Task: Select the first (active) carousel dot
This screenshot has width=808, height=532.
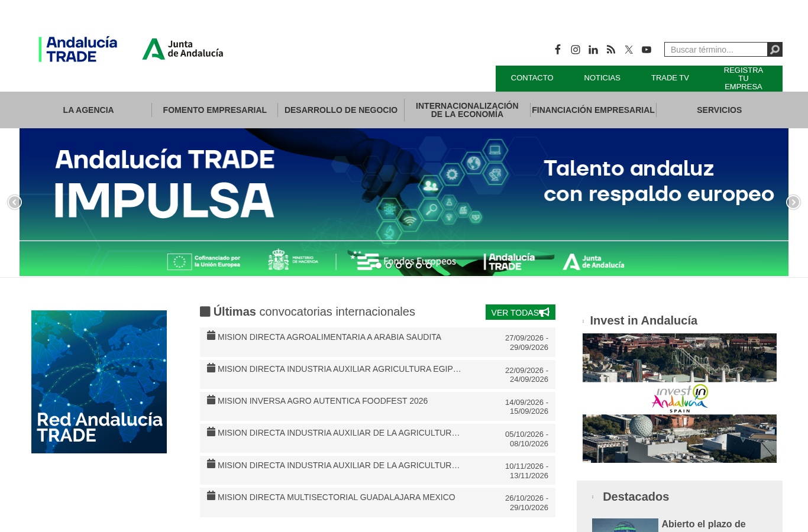Action: [x=379, y=265]
